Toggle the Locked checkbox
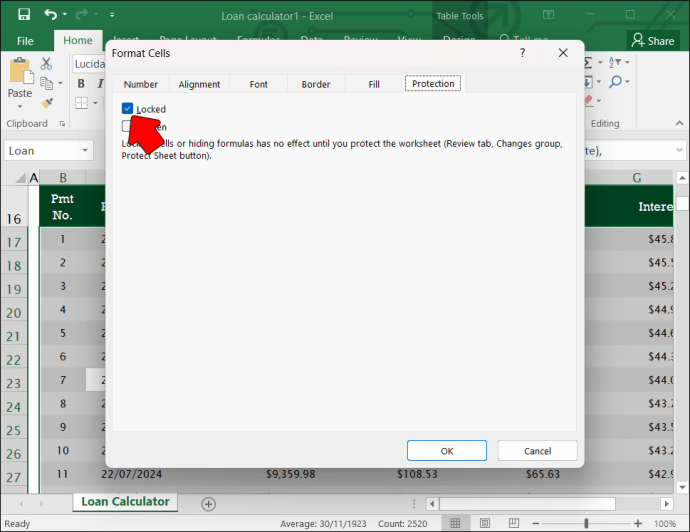 [x=127, y=108]
